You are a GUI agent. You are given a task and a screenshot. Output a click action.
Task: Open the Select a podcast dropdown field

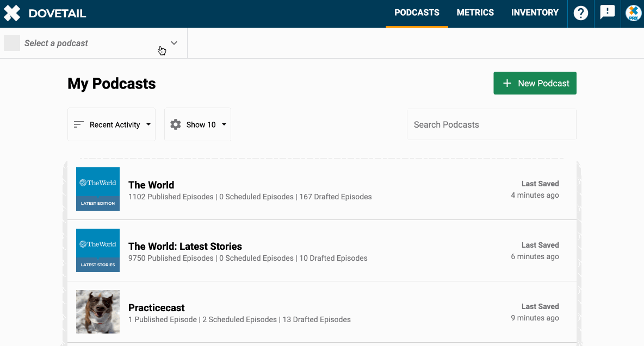[x=94, y=43]
